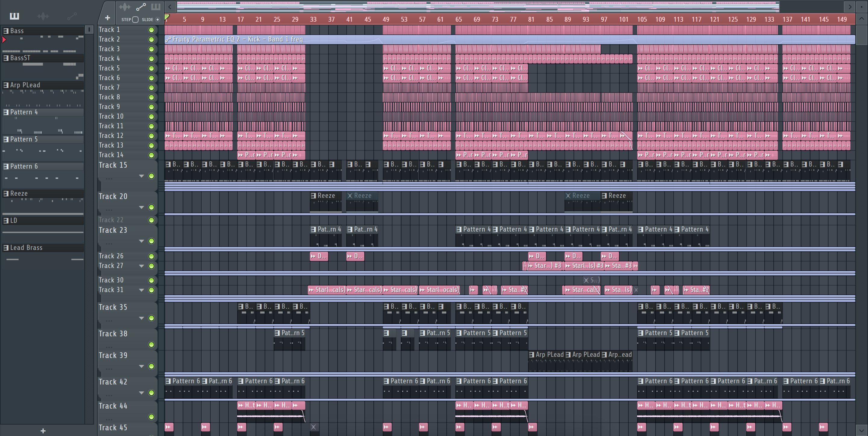Collapse Track 35 group arrow
The height and width of the screenshot is (436, 868).
(x=142, y=318)
